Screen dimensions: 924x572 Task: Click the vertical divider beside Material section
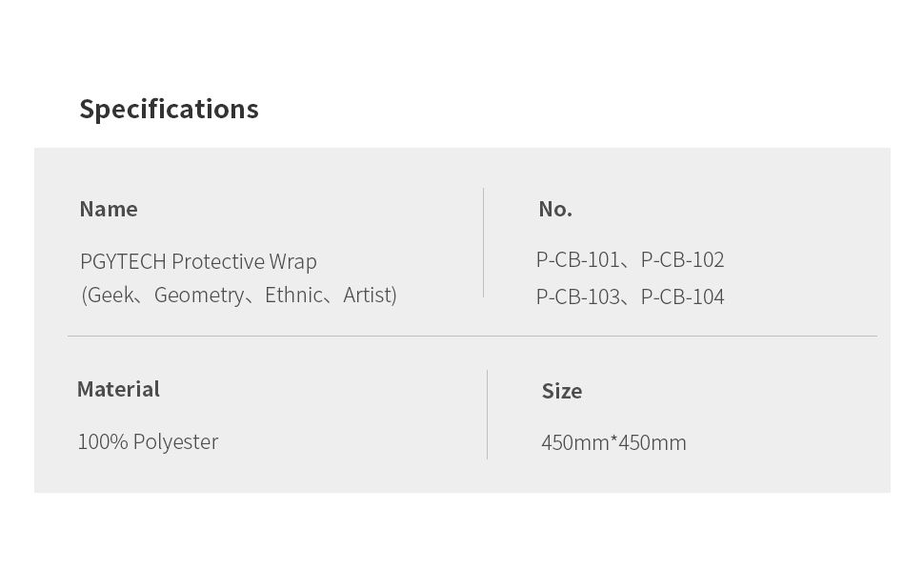pos(488,415)
